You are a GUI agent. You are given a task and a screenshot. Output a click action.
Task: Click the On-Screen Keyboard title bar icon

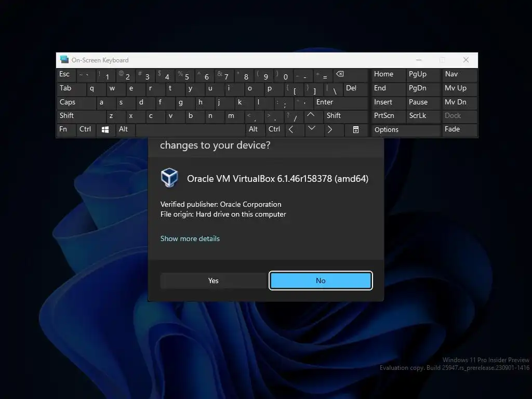point(64,60)
